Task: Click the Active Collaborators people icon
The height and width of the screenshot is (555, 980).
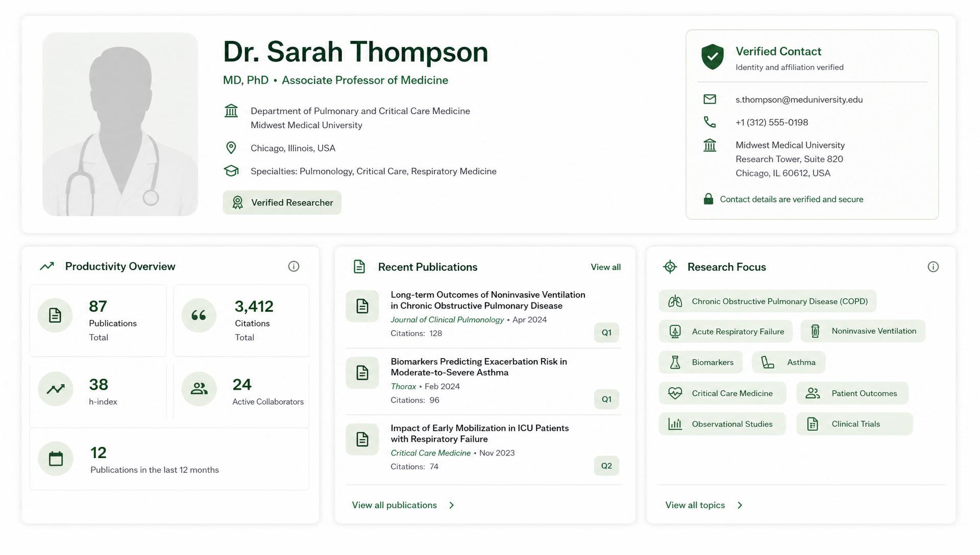Action: point(199,389)
